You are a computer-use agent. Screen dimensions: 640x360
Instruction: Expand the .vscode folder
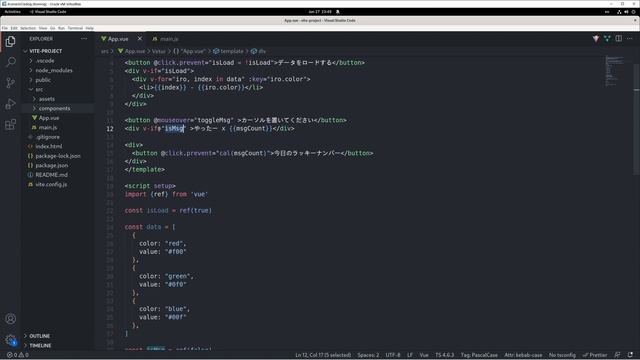click(45, 61)
